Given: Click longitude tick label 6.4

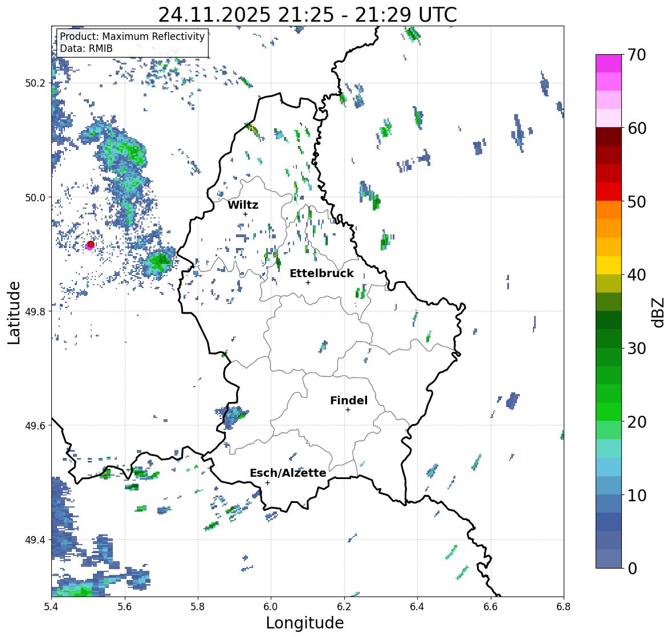Looking at the screenshot, I should [x=417, y=607].
